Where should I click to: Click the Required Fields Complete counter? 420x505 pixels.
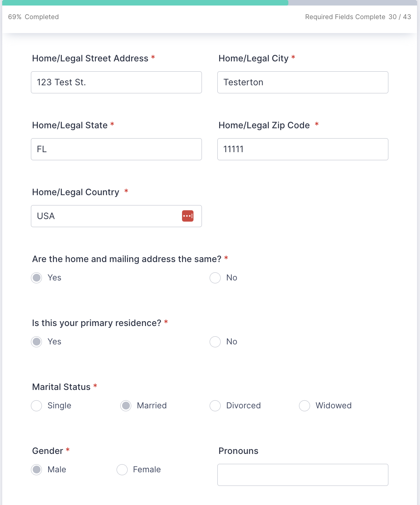click(358, 17)
